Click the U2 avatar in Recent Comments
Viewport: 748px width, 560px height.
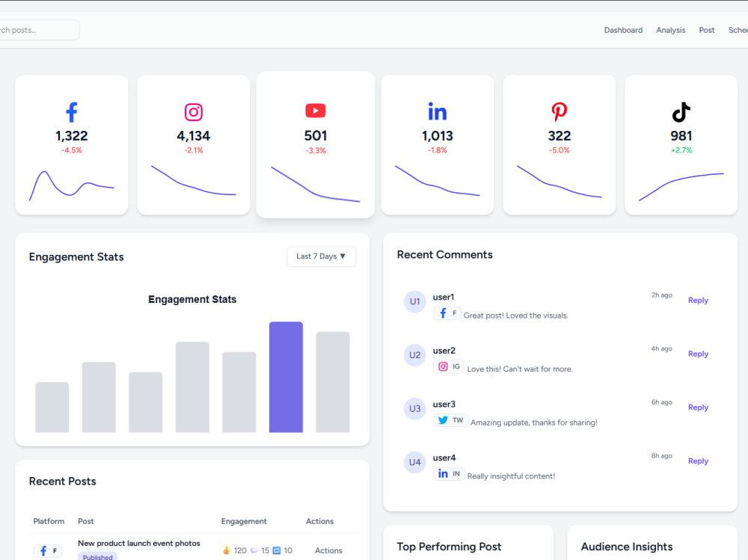[414, 355]
